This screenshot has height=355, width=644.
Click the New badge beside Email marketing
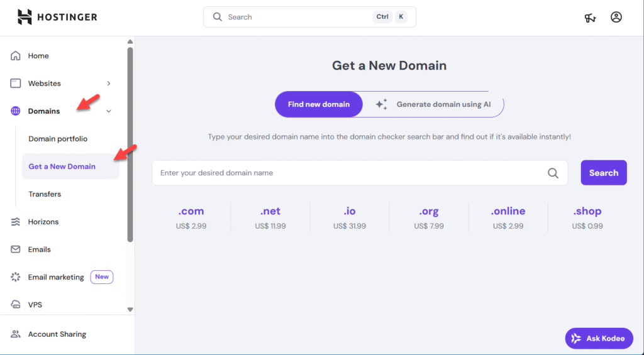pos(102,277)
